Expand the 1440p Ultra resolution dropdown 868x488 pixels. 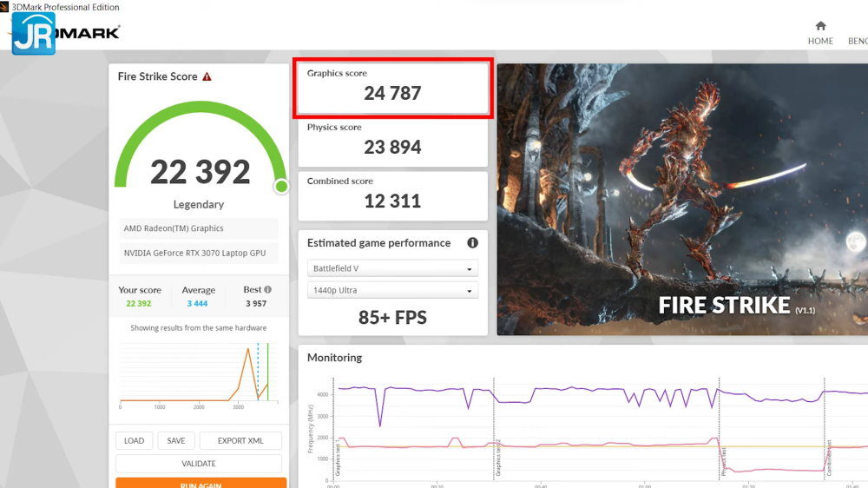click(x=392, y=291)
